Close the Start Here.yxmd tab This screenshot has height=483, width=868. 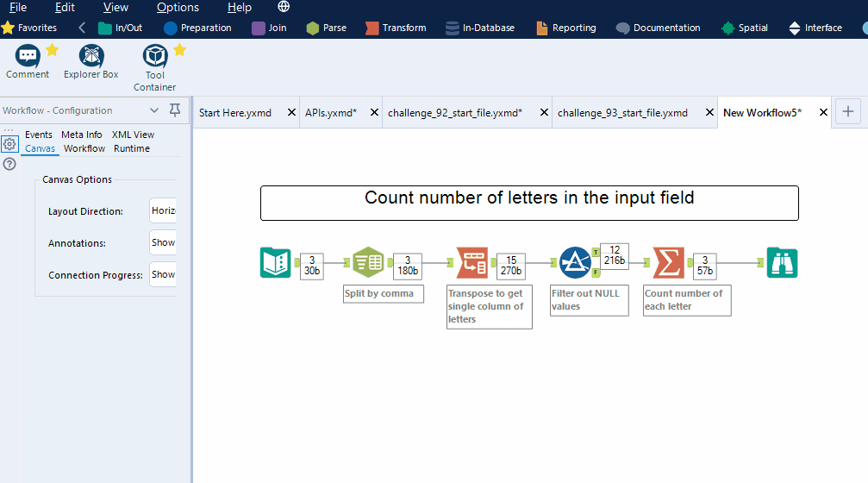click(x=291, y=112)
